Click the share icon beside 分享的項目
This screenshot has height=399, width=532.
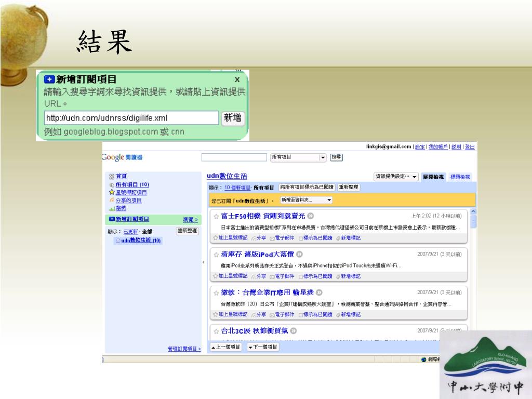point(112,201)
